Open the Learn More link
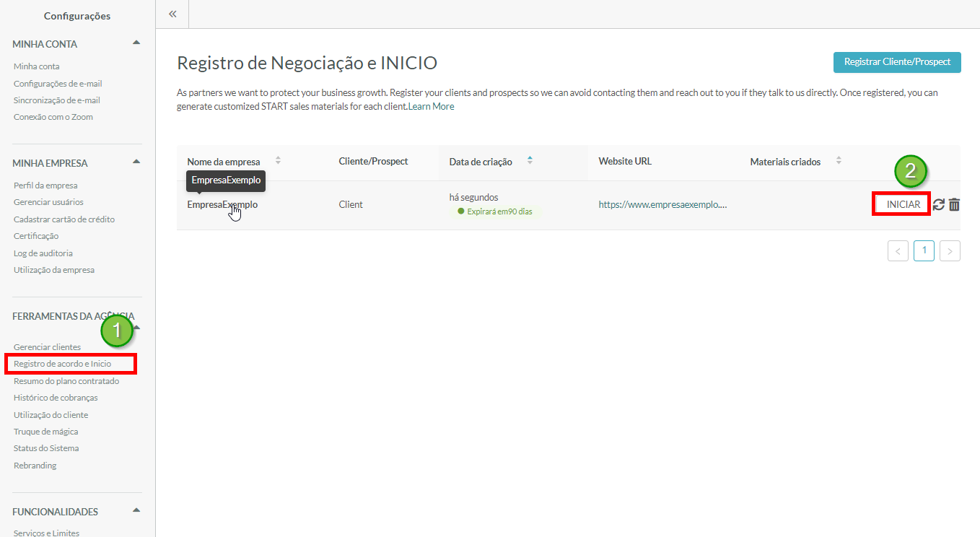This screenshot has width=980, height=537. pos(432,106)
